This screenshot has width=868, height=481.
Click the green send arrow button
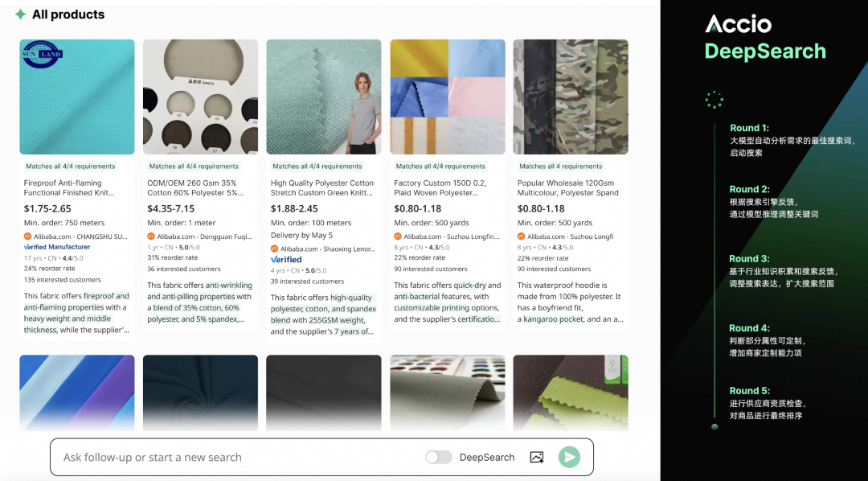(569, 457)
